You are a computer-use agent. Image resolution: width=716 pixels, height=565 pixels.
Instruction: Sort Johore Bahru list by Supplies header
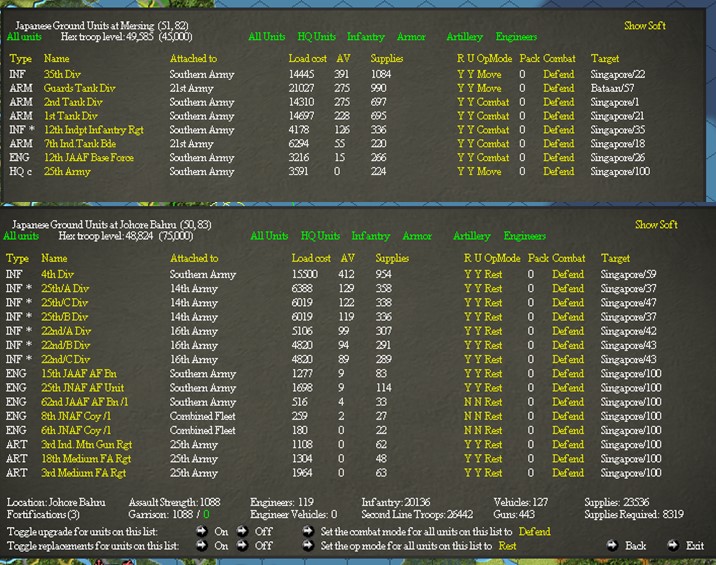392,258
